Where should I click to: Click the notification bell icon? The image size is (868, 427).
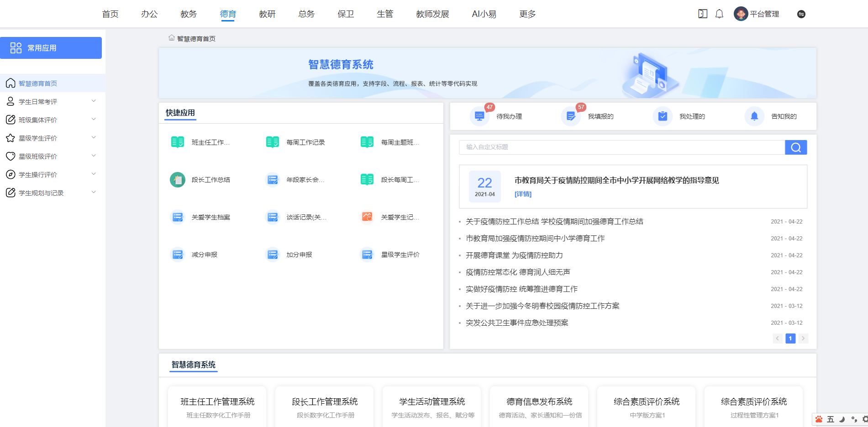click(x=719, y=14)
